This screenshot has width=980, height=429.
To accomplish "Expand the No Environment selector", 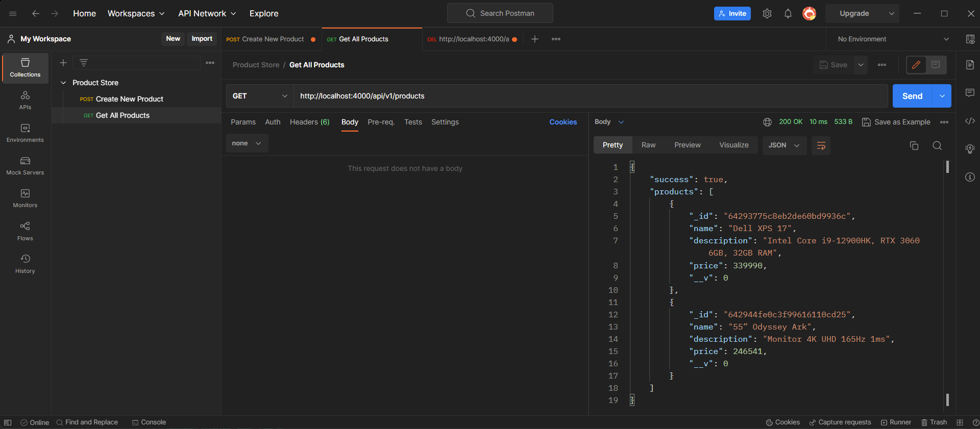I will (x=893, y=39).
